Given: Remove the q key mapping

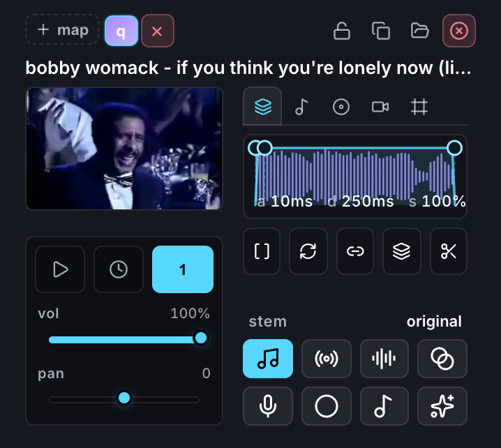Looking at the screenshot, I should 157,31.
